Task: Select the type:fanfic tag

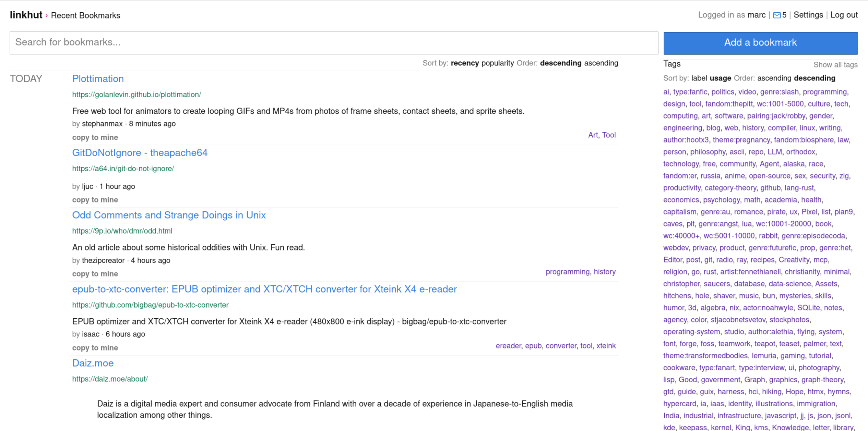Action: pos(690,92)
